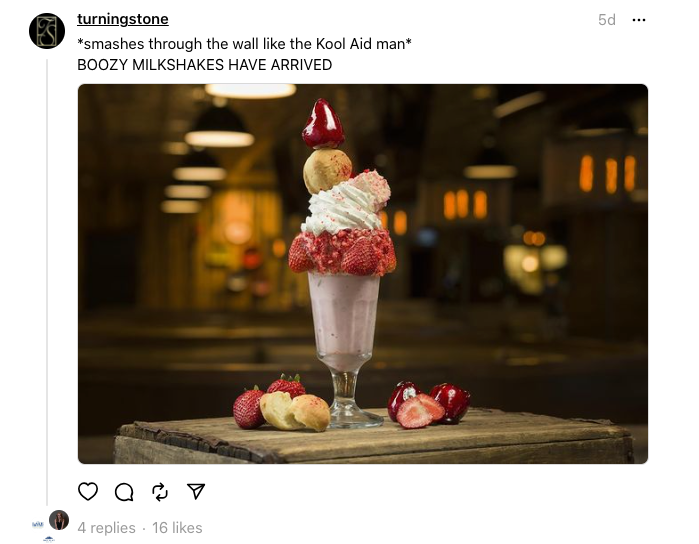Open the post via the 5d timestamp
Screen dimensions: 699x544
[607, 20]
